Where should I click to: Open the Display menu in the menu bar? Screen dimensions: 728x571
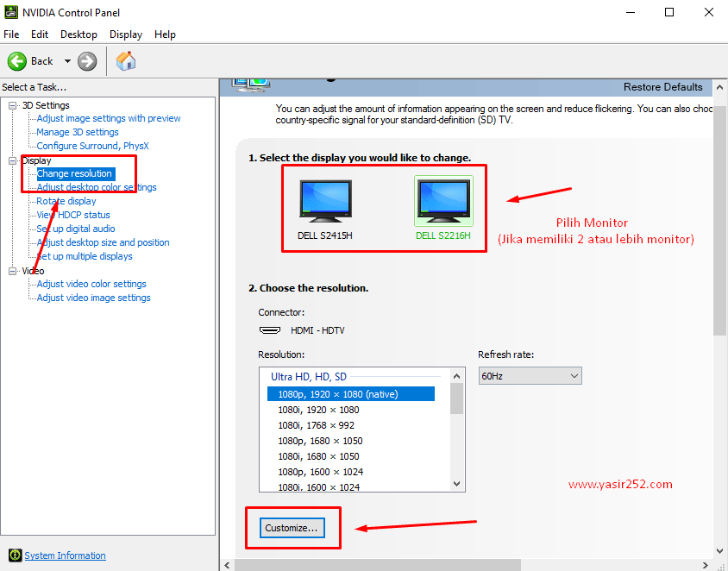(126, 35)
